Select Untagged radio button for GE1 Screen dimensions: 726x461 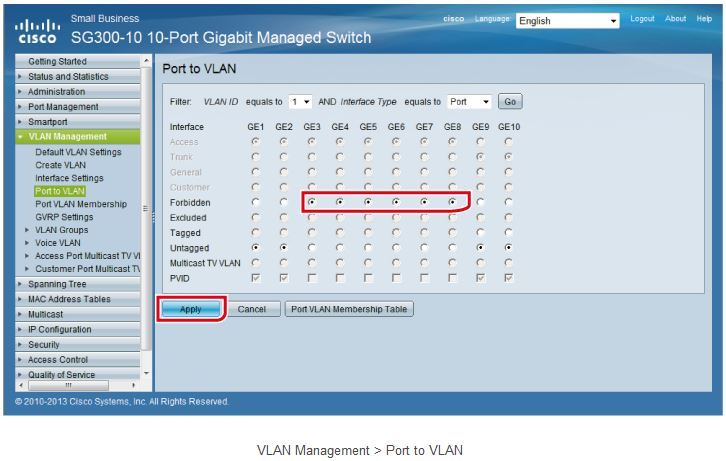tap(256, 246)
